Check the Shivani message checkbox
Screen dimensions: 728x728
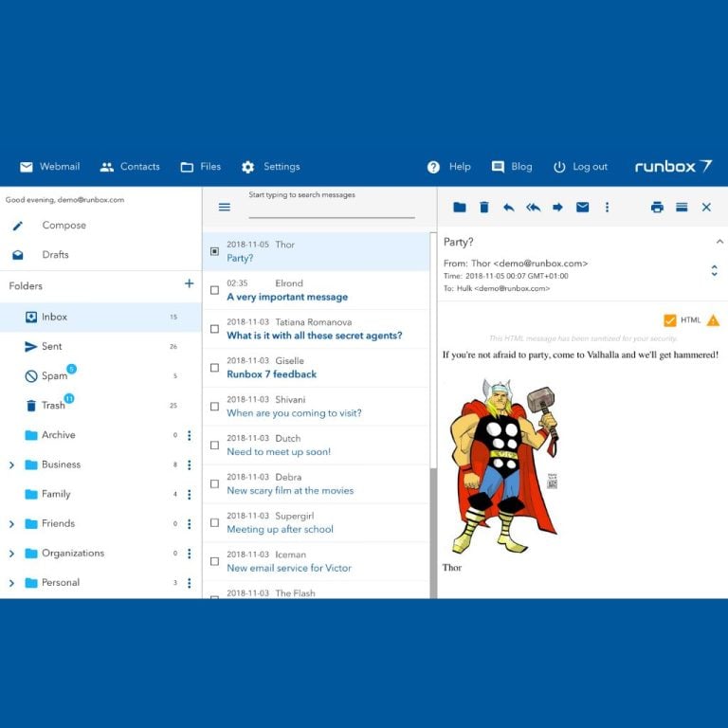214,407
